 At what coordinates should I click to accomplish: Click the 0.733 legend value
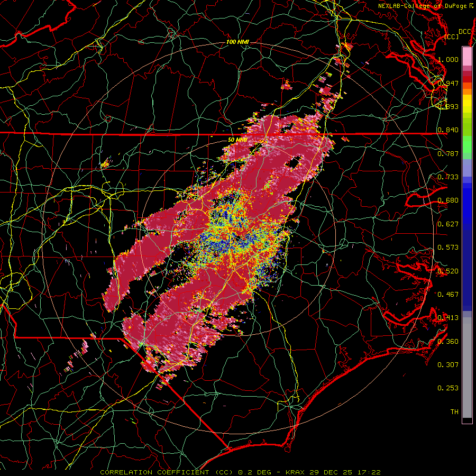(448, 177)
